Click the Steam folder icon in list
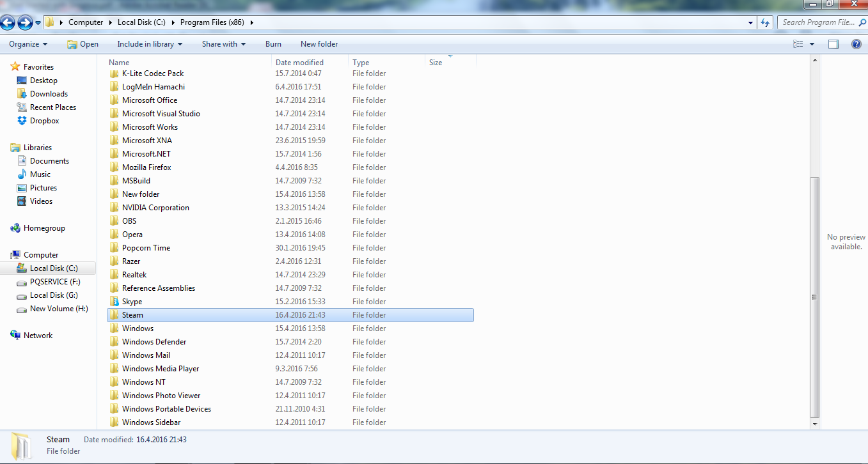Screen dimensions: 868x464 coord(114,315)
